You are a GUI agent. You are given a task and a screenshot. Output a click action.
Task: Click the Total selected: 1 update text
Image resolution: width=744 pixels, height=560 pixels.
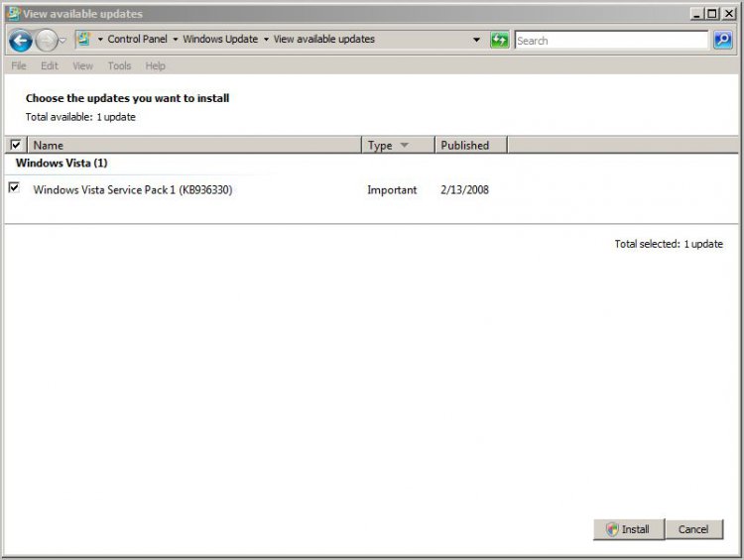669,244
